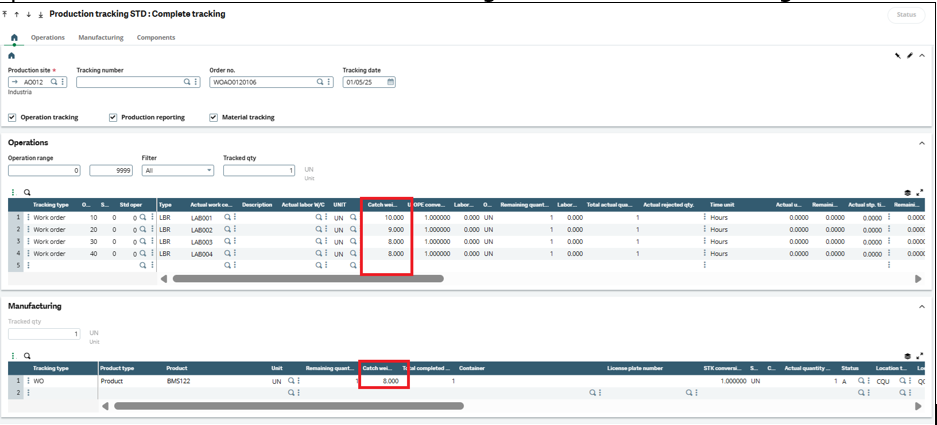Screen dimensions: 937x425
Task: Search within the Manufacturing grid
Action: point(27,356)
